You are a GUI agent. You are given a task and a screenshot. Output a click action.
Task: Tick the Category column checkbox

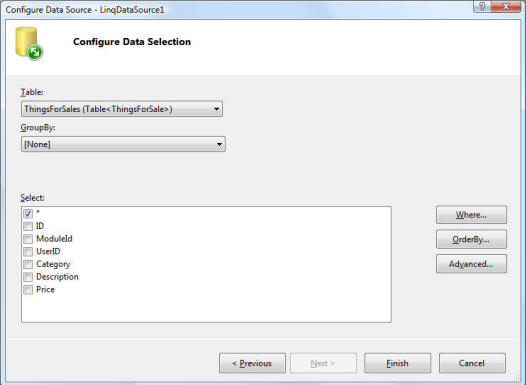28,264
